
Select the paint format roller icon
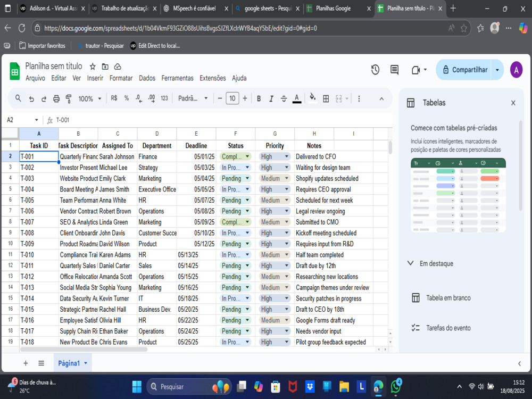click(x=69, y=99)
